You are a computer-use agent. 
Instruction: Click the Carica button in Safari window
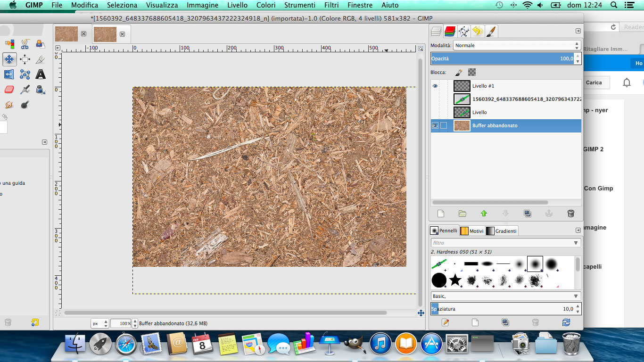pos(594,82)
